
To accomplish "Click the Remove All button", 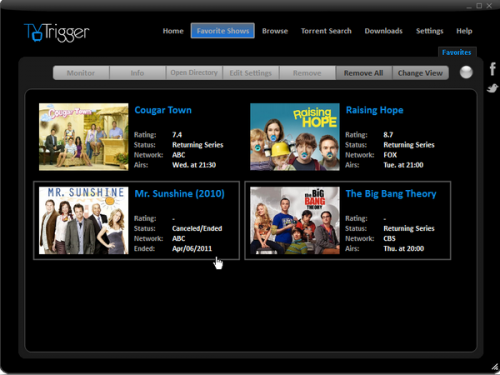I will tap(364, 73).
